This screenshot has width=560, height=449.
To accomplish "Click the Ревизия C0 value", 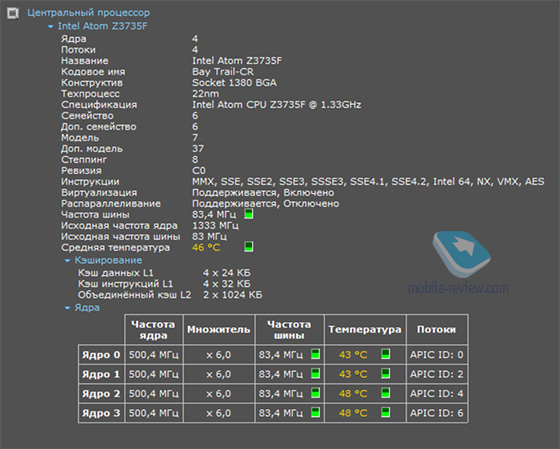I will pos(199,171).
